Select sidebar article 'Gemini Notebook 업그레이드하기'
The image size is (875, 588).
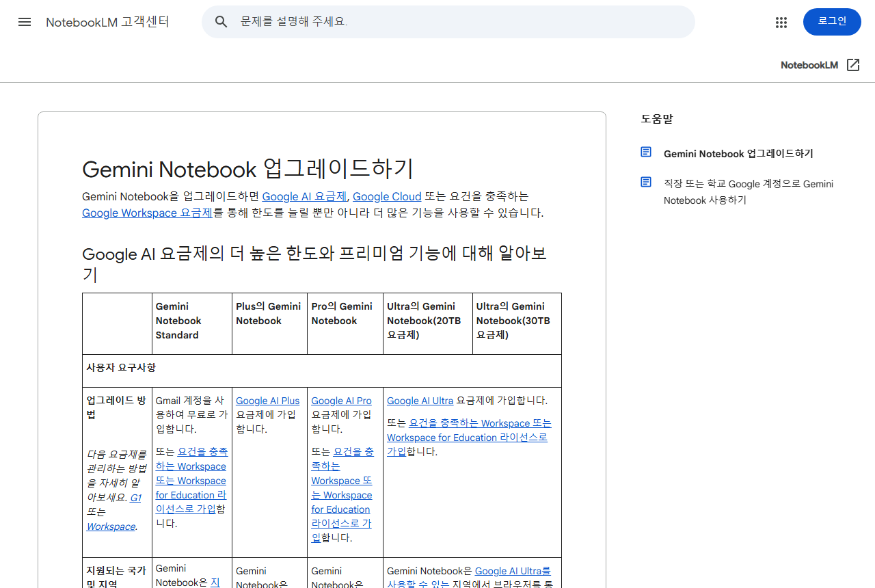[738, 154]
